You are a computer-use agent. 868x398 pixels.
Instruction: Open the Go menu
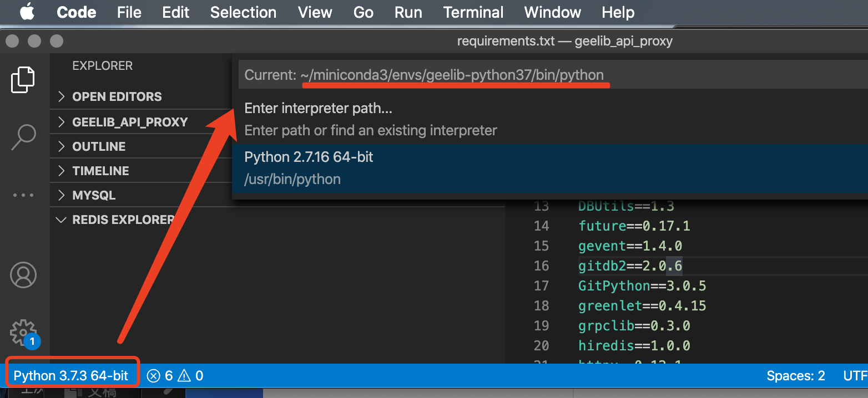[x=364, y=12]
